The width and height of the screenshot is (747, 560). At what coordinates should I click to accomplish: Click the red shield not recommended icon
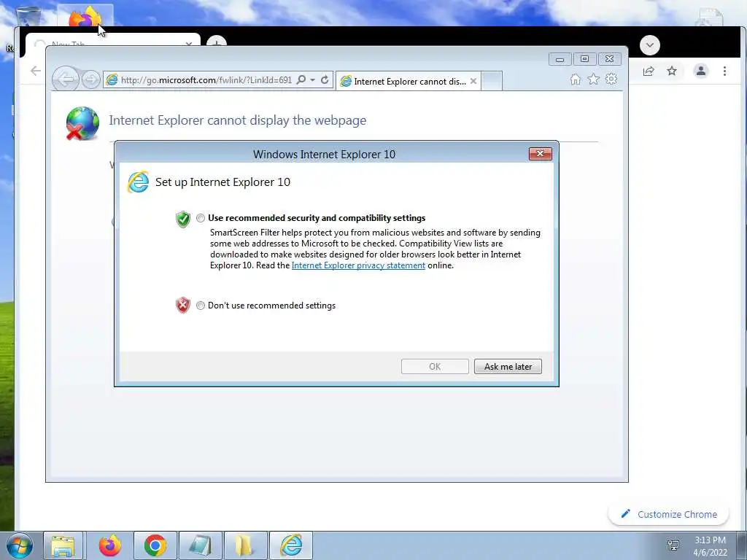[x=183, y=306]
